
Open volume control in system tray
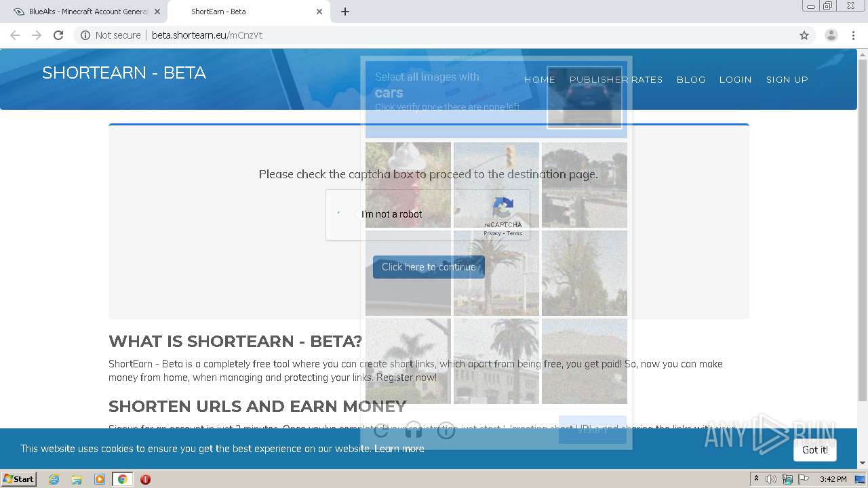click(x=771, y=479)
